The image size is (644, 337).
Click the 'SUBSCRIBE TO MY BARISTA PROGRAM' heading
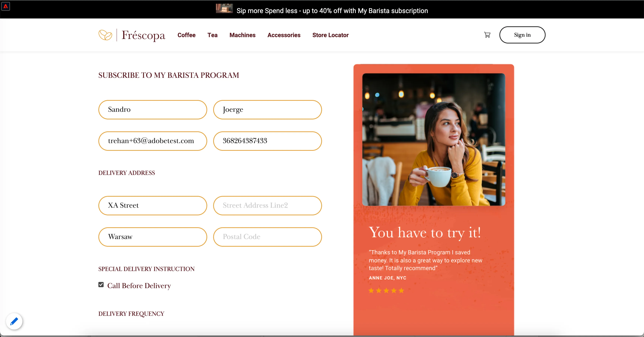point(169,75)
